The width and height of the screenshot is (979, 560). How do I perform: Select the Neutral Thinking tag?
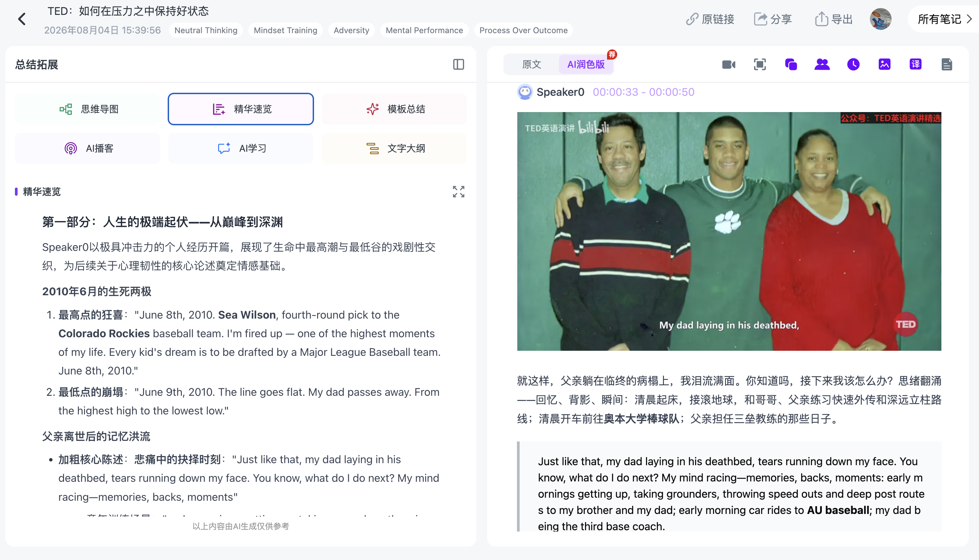[206, 30]
